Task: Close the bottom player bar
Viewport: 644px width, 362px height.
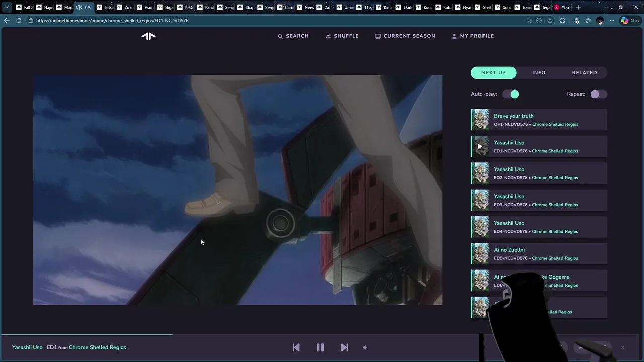Action: tap(622, 347)
